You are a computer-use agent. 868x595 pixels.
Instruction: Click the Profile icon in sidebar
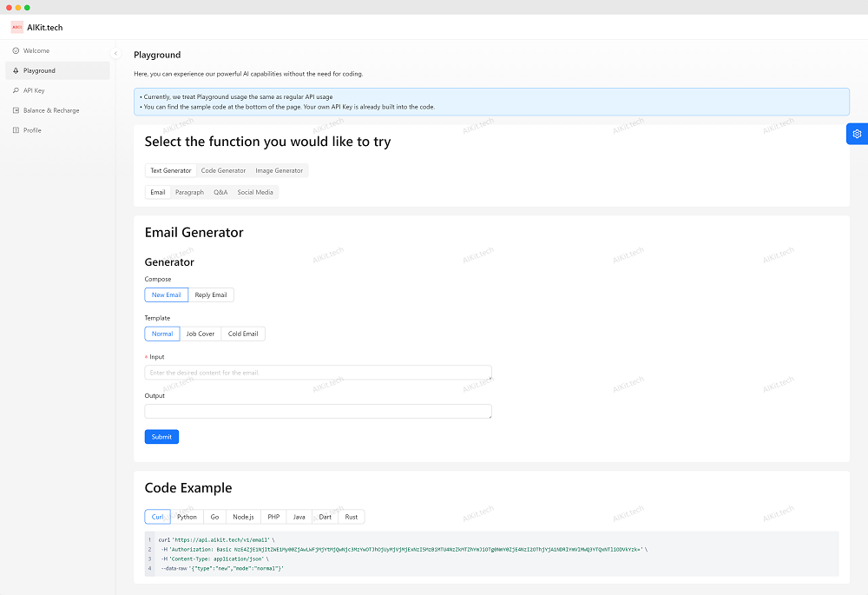tap(16, 130)
